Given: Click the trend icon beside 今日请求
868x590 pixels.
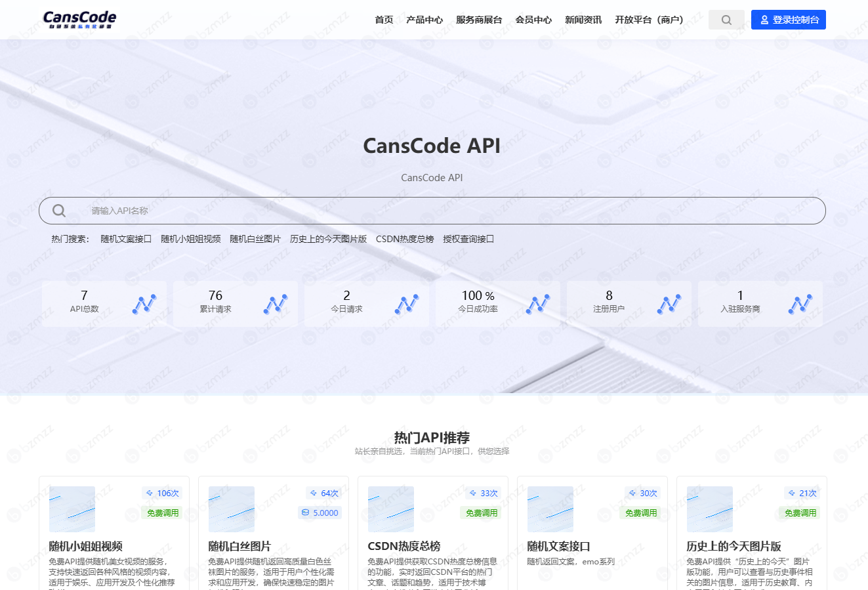Looking at the screenshot, I should click(x=407, y=304).
